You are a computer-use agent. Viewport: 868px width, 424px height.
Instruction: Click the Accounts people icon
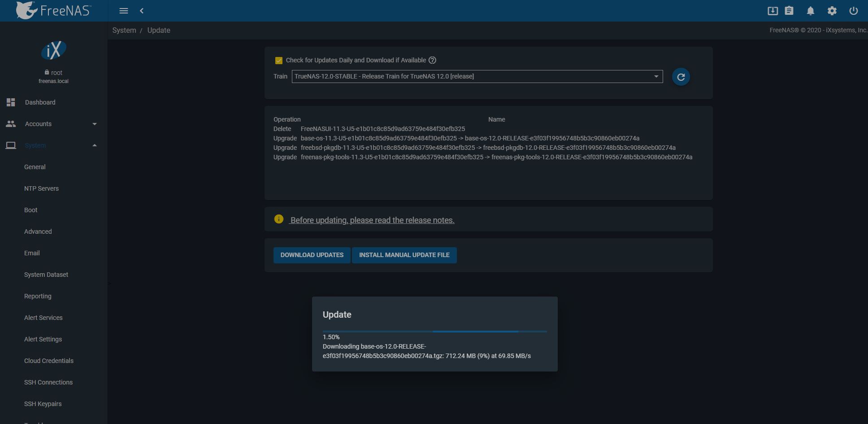click(11, 124)
